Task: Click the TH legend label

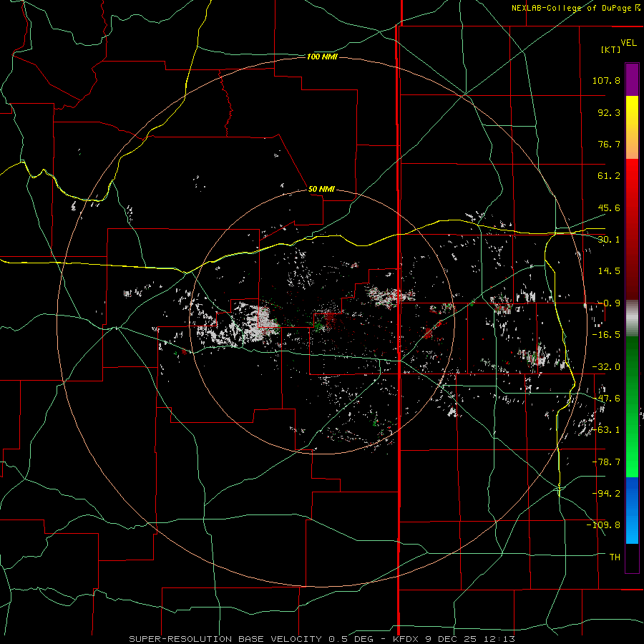Action: [615, 557]
